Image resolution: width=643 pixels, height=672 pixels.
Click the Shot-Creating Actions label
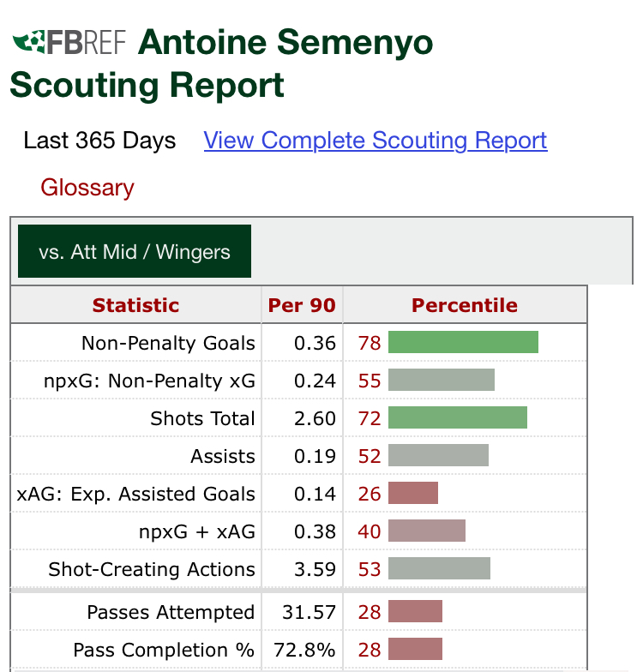pyautogui.click(x=152, y=569)
